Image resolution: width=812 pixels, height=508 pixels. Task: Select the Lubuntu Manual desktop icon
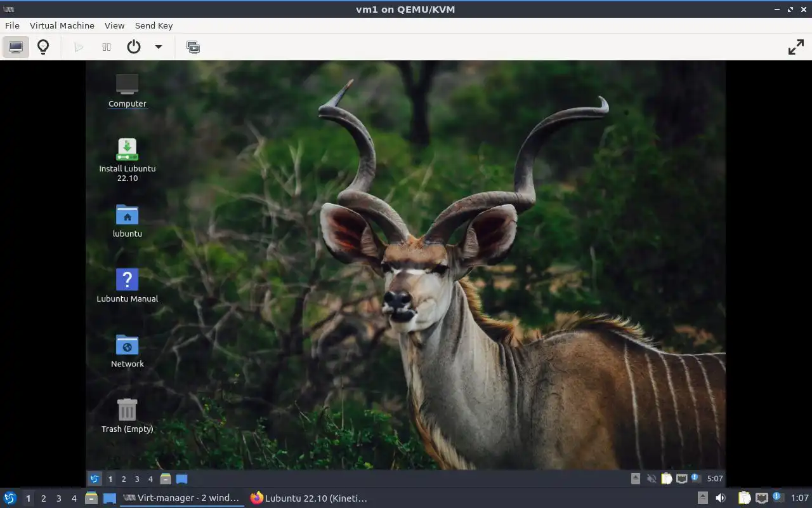[127, 286]
